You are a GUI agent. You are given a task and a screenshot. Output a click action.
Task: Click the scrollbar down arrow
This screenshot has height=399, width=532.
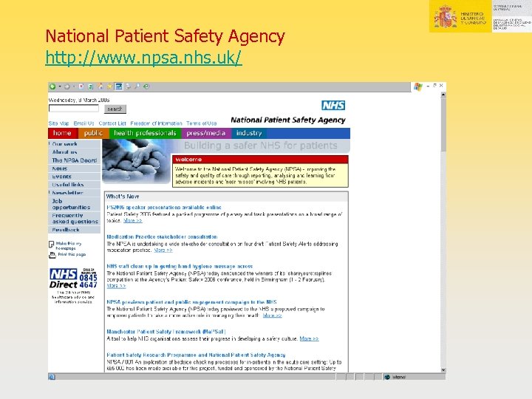pos(443,370)
